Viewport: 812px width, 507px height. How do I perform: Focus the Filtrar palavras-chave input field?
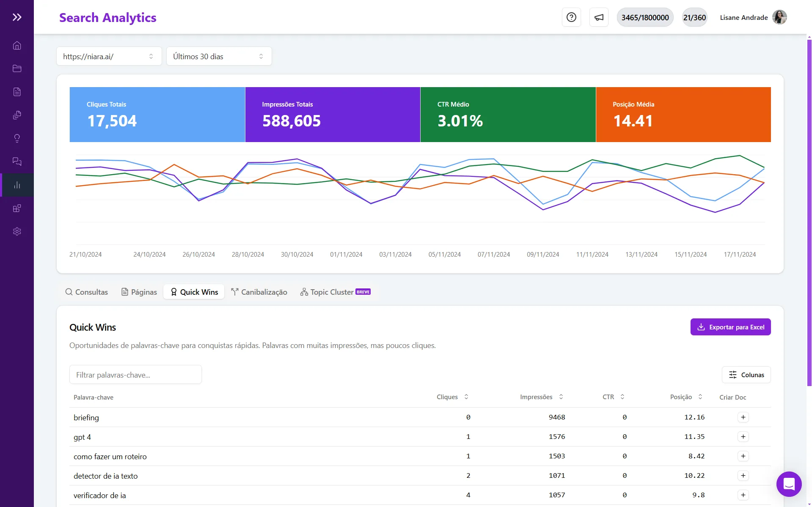135,375
